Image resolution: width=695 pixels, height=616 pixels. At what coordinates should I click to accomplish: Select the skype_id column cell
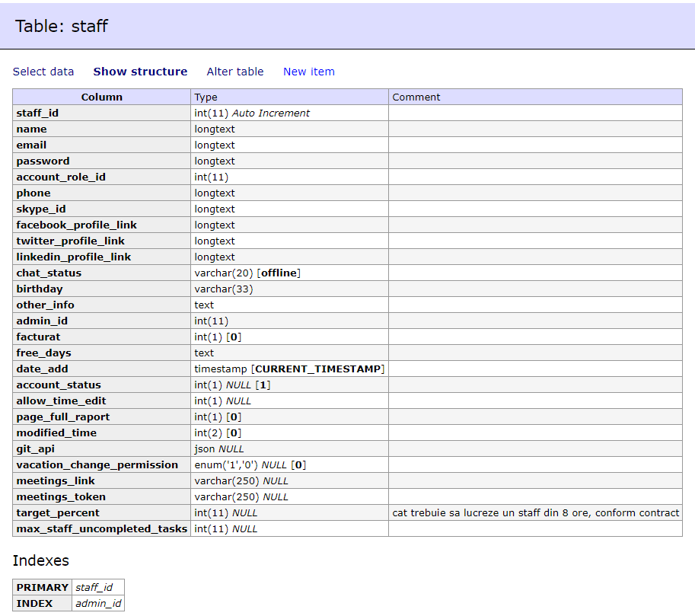click(x=101, y=209)
